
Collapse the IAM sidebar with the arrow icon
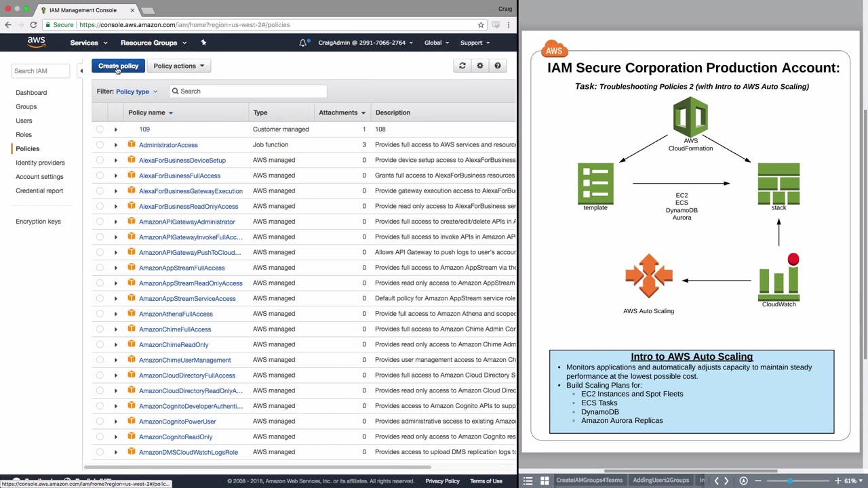pyautogui.click(x=81, y=70)
